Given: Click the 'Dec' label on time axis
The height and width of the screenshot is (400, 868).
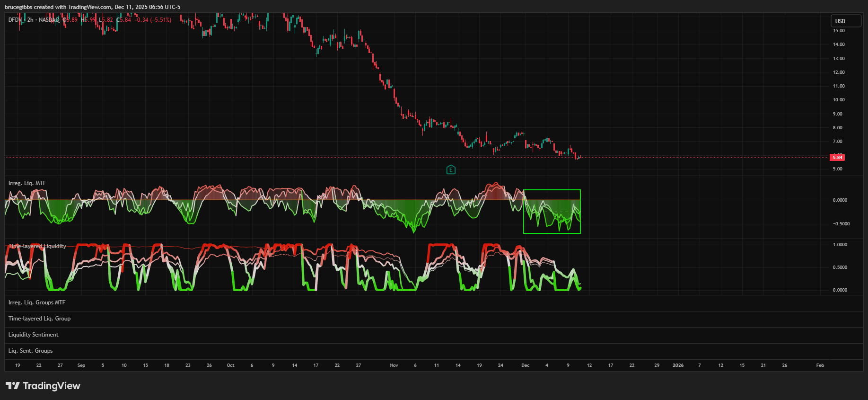Looking at the screenshot, I should click(x=525, y=365).
